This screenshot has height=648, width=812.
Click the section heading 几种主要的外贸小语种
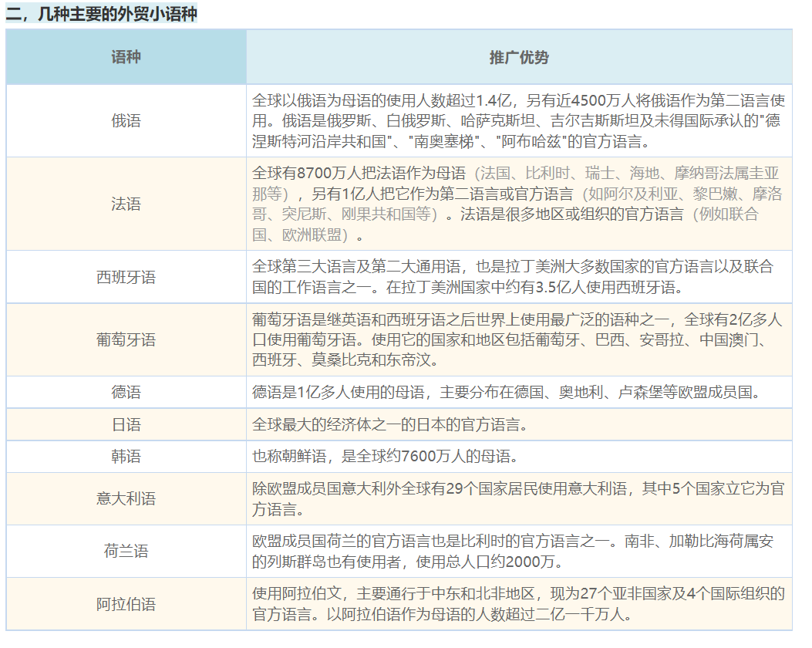pos(102,15)
